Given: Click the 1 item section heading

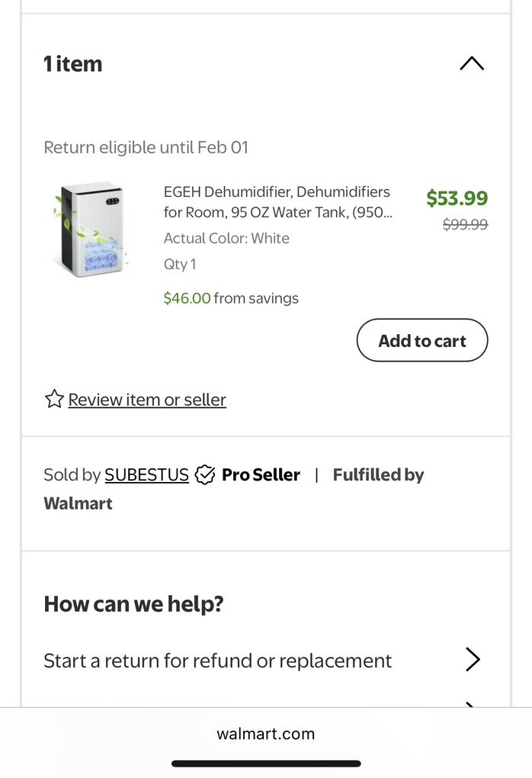Looking at the screenshot, I should tap(73, 64).
